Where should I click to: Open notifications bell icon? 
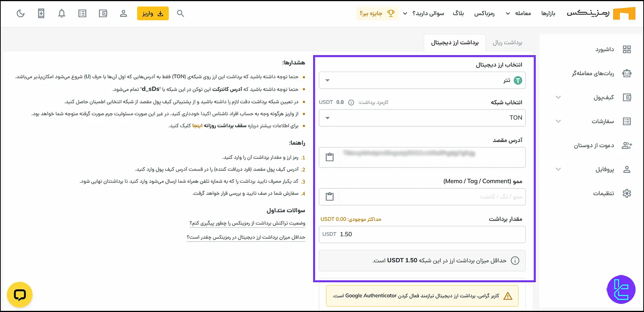click(x=62, y=14)
